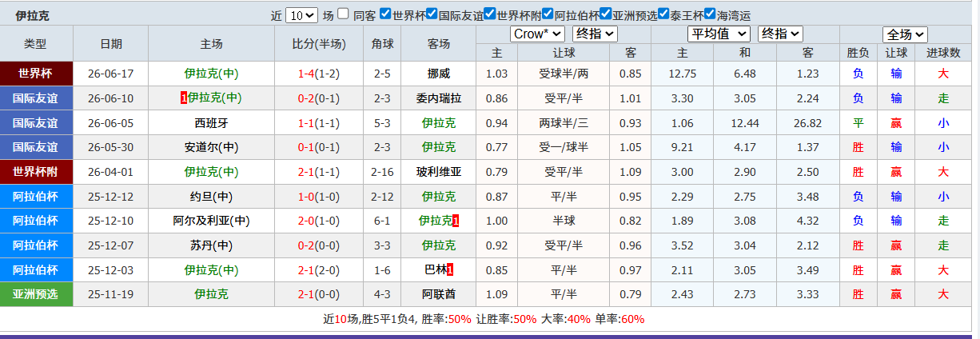Image resolution: width=980 pixels, height=339 pixels.
Task: Click the 类型 column header
Action: click(35, 43)
